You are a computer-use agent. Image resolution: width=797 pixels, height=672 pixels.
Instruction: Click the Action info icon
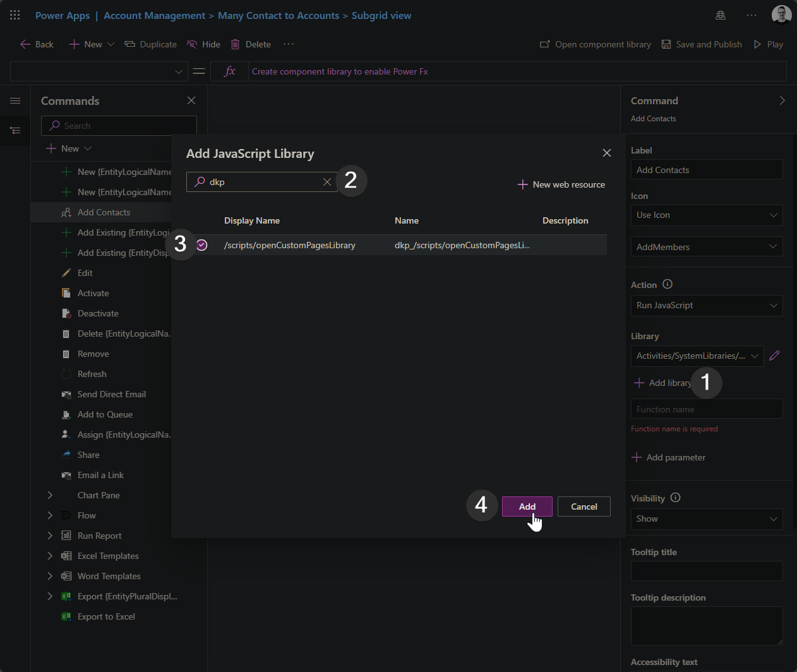click(x=668, y=284)
